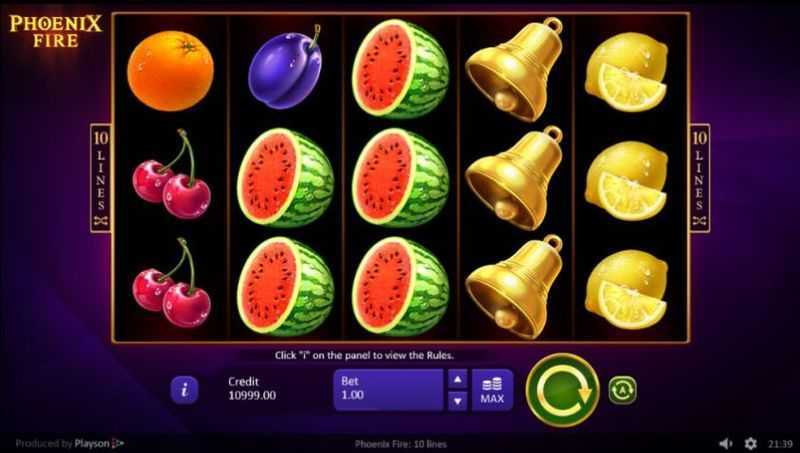Click the top golden bell symbol

pos(515,69)
